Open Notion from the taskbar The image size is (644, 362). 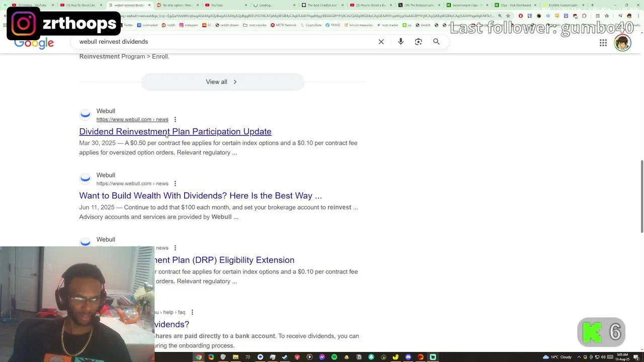[x=359, y=357]
